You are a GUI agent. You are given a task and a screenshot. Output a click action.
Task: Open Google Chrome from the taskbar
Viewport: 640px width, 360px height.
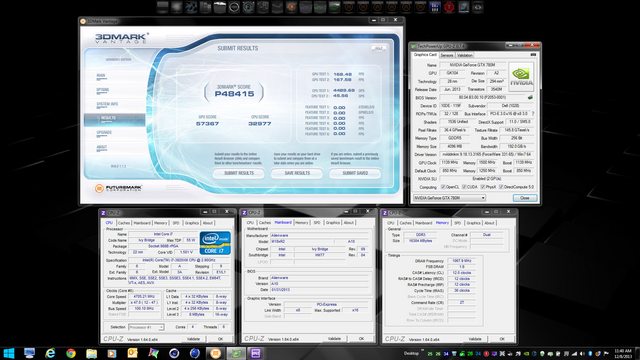point(71,353)
